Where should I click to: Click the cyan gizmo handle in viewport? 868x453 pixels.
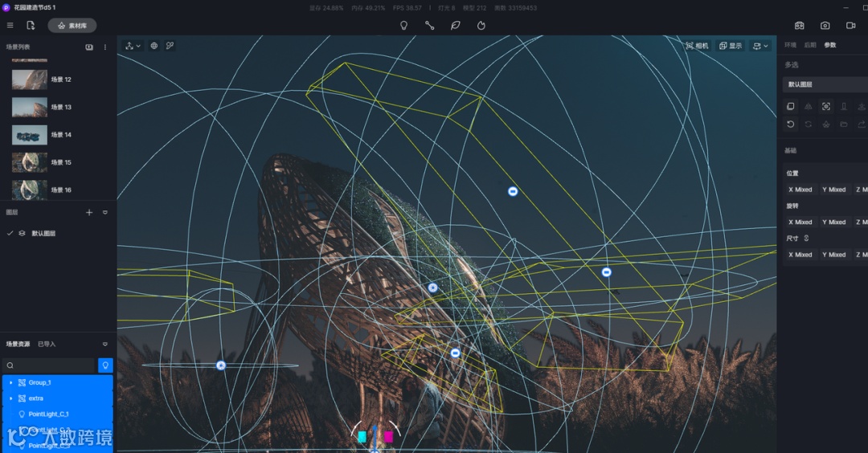(x=362, y=437)
